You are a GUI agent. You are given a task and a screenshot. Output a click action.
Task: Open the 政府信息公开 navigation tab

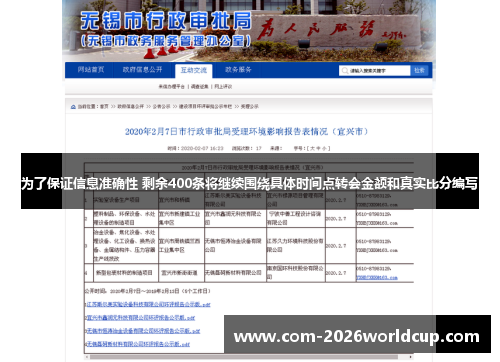(x=142, y=70)
